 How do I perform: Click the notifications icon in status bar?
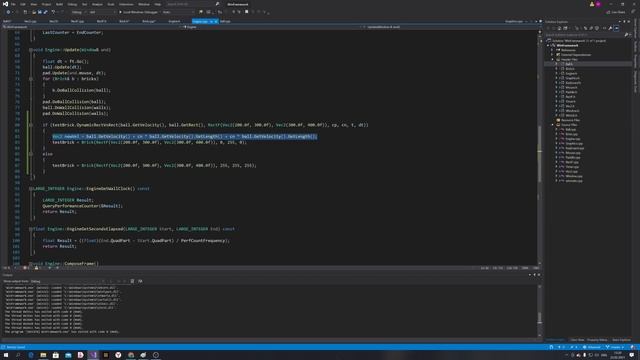(x=632, y=347)
